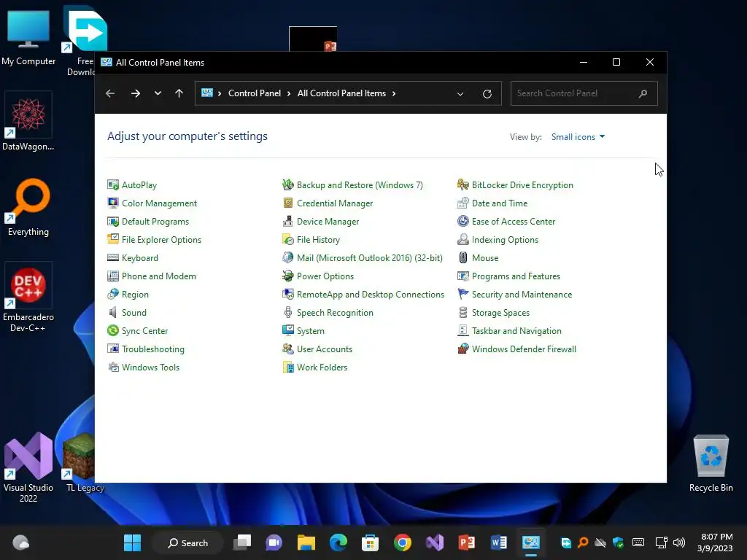Click the Windows Tools gear icon

[113, 367]
